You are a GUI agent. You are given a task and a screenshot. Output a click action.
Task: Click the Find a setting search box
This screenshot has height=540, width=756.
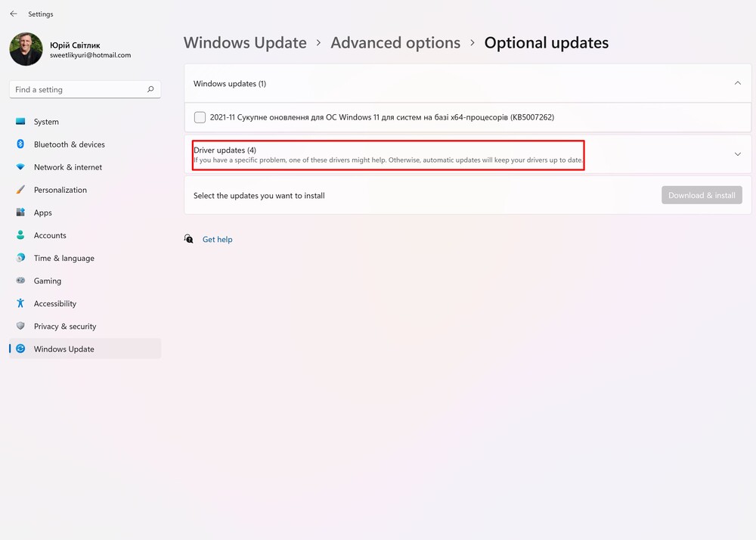(x=79, y=89)
